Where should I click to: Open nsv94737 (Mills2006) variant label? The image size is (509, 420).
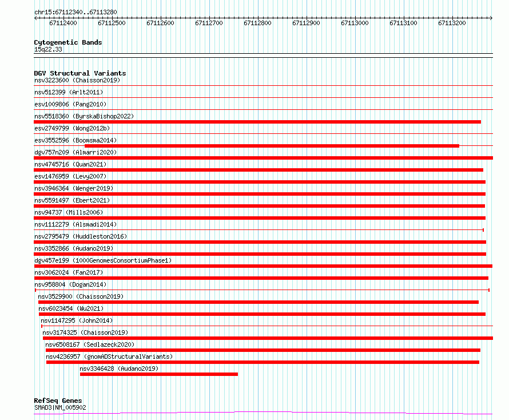pyautogui.click(x=69, y=212)
